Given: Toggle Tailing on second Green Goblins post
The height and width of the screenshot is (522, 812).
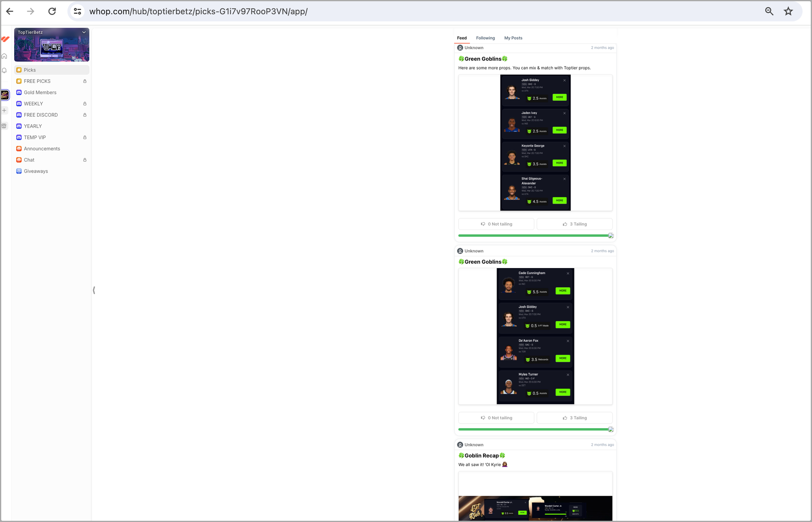Looking at the screenshot, I should 574,418.
